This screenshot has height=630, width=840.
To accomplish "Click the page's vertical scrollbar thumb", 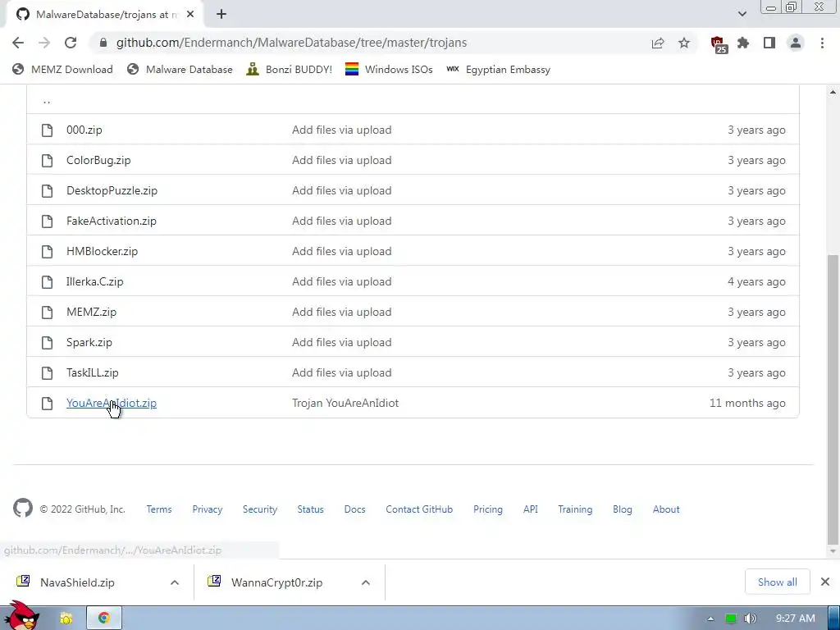I will (833, 399).
